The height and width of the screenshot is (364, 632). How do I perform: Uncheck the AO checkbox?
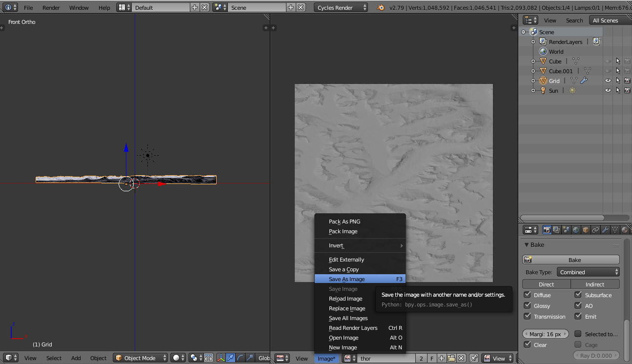(578, 305)
